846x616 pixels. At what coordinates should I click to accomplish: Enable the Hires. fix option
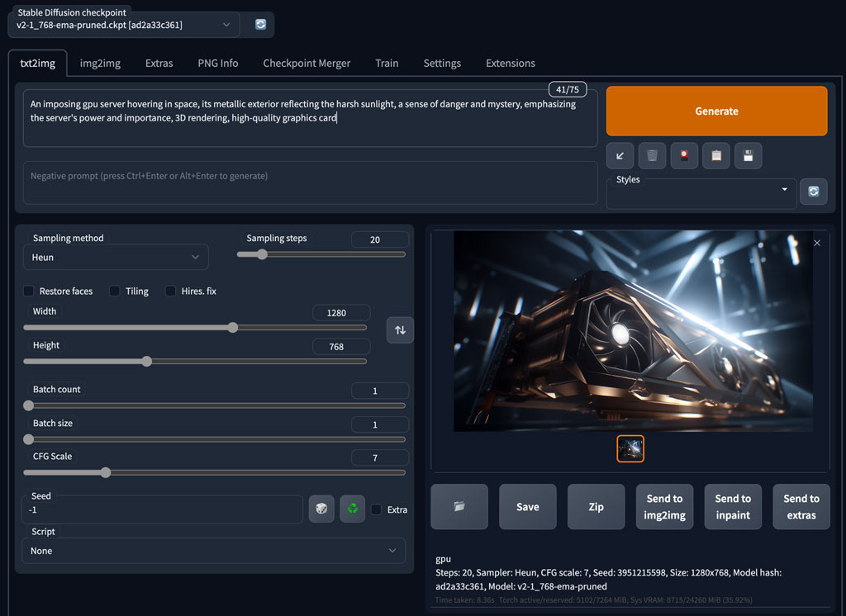tap(171, 291)
